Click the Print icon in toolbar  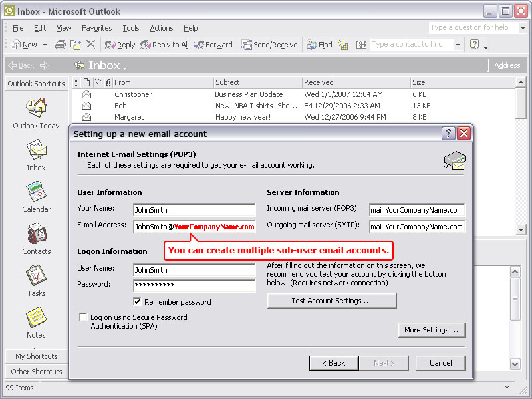[61, 45]
